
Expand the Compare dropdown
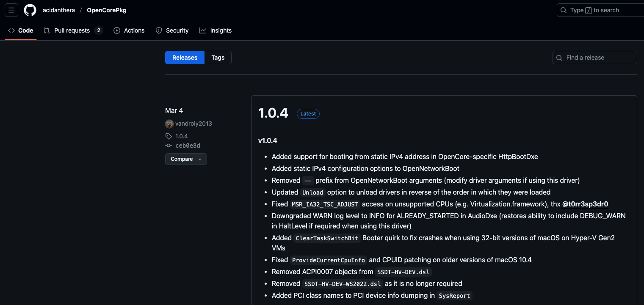tap(186, 159)
